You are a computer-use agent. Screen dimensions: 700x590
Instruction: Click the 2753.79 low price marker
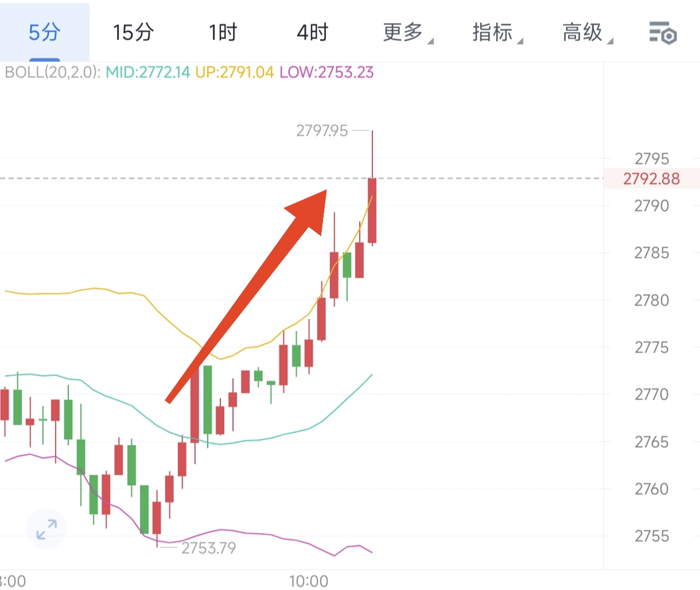pyautogui.click(x=208, y=548)
